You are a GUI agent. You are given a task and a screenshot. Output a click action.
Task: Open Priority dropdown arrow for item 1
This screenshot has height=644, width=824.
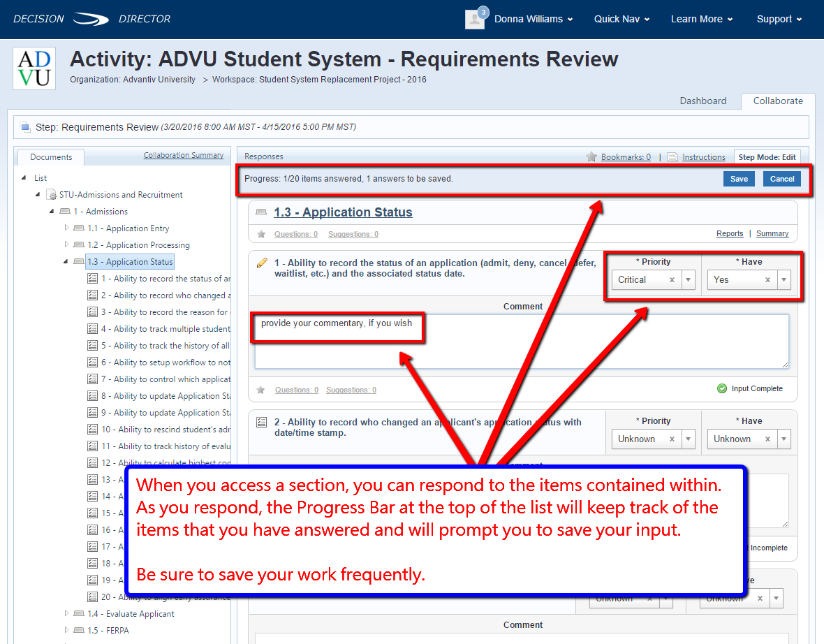[689, 279]
